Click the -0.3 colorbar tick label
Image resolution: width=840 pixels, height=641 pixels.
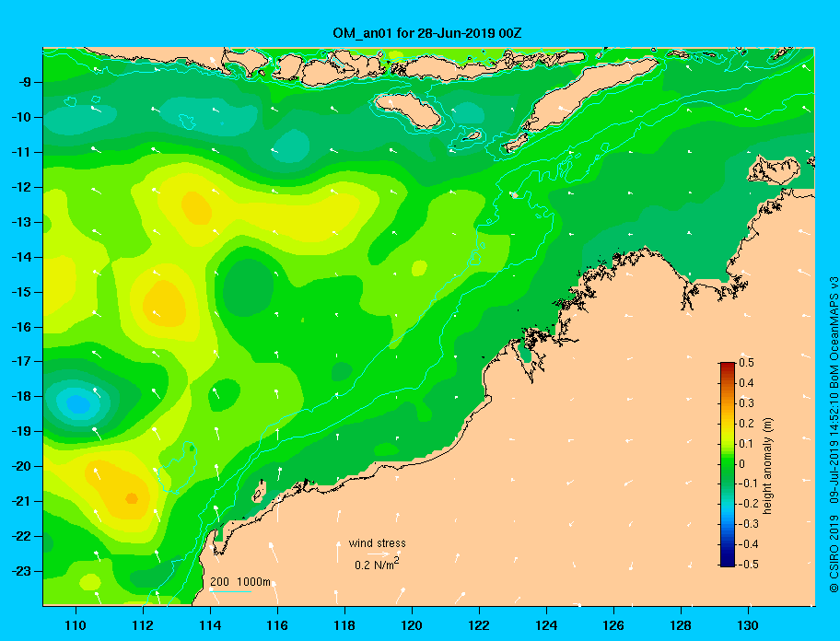coord(749,524)
